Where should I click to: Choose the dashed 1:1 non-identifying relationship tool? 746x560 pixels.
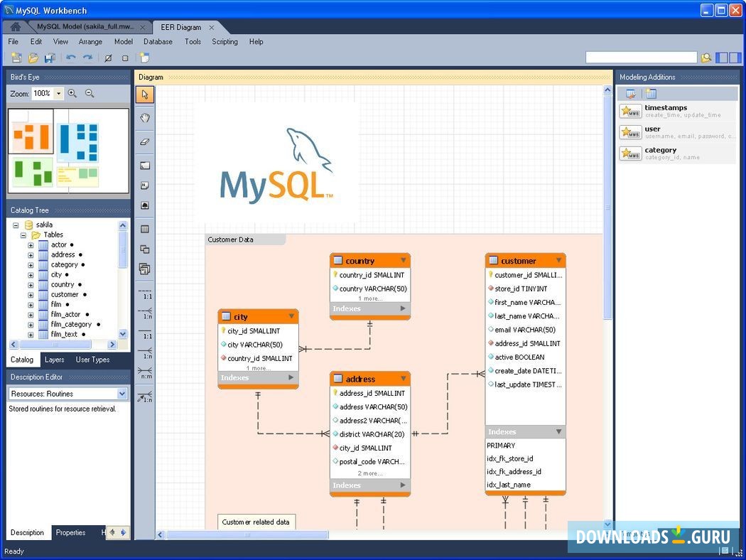click(145, 294)
